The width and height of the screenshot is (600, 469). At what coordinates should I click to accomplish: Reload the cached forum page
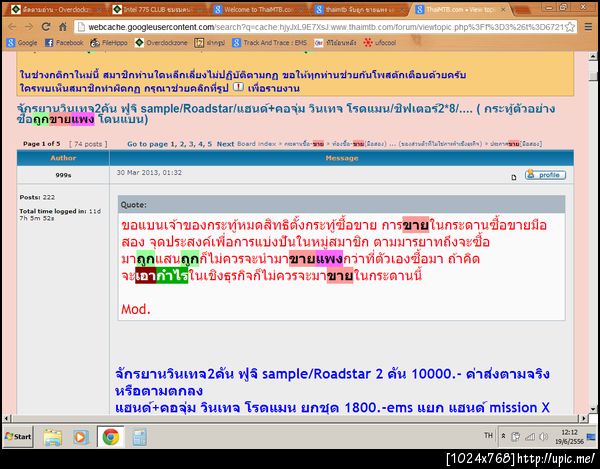tap(46, 27)
